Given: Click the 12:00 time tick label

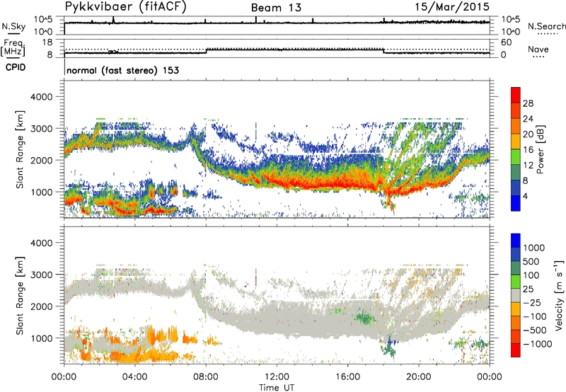Looking at the screenshot, I should pos(277,377).
